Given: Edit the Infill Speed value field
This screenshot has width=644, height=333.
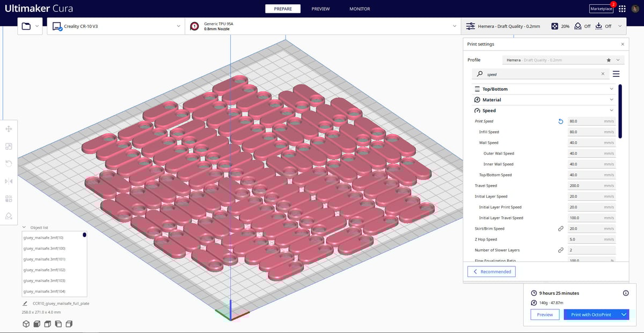Looking at the screenshot, I should [x=592, y=132].
